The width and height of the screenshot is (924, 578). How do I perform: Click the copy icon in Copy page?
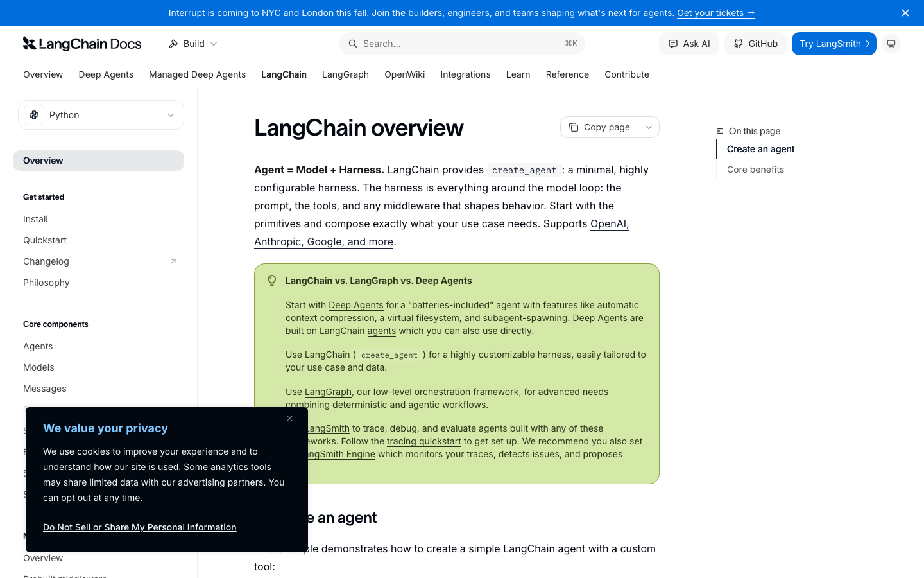[574, 127]
